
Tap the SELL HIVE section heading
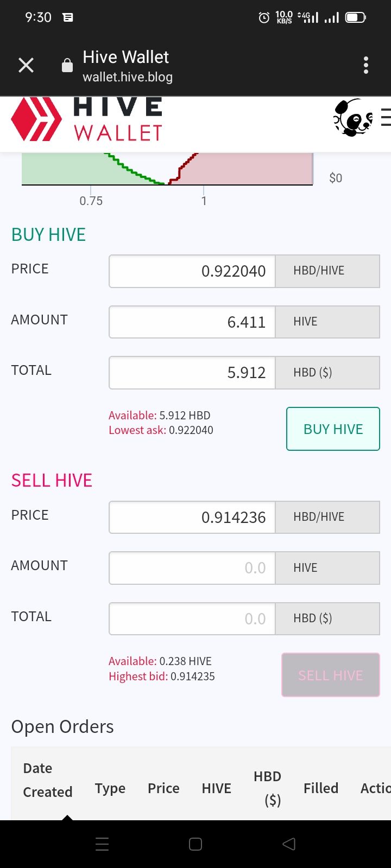click(x=52, y=481)
